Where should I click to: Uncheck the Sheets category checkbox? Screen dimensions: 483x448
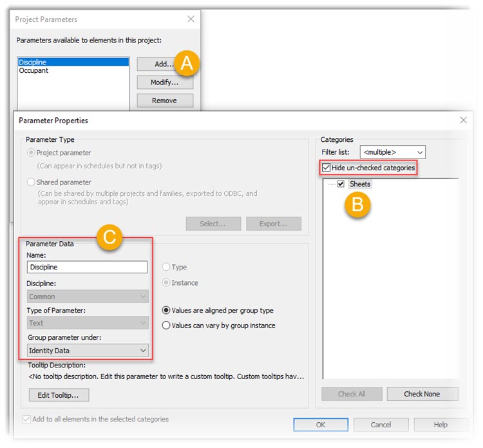point(341,184)
